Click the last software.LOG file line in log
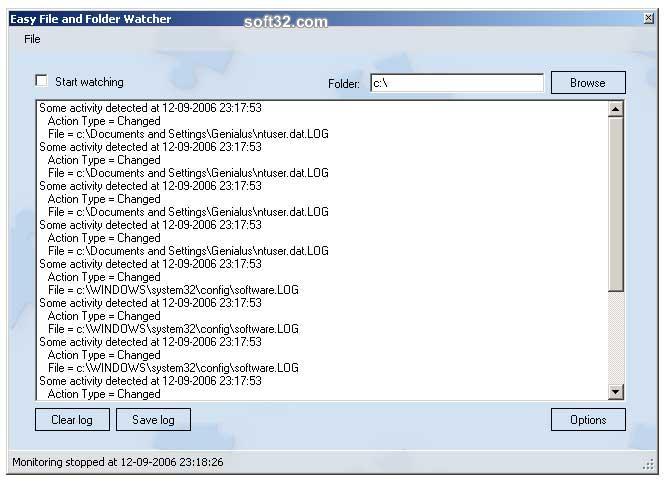The width and height of the screenshot is (668, 485). (x=173, y=368)
